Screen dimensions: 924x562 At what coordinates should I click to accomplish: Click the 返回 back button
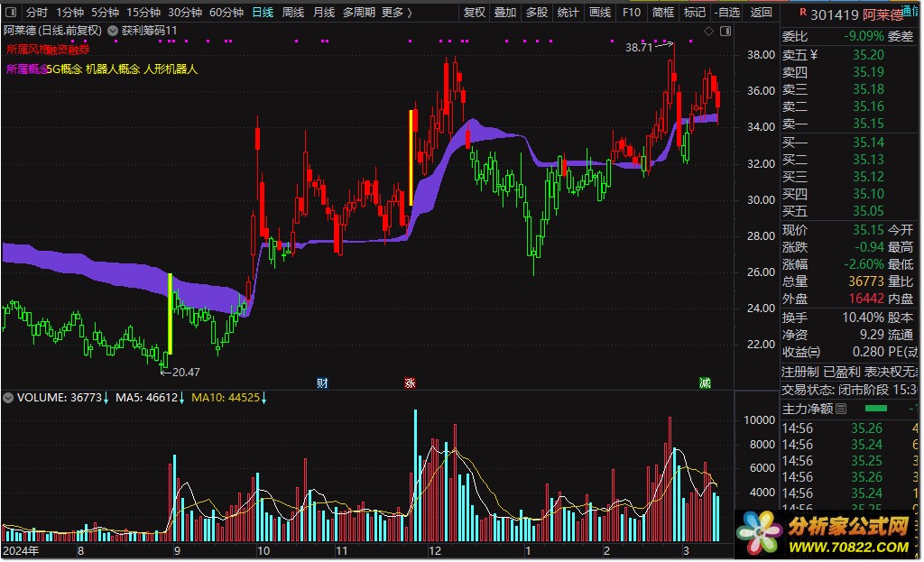[761, 13]
